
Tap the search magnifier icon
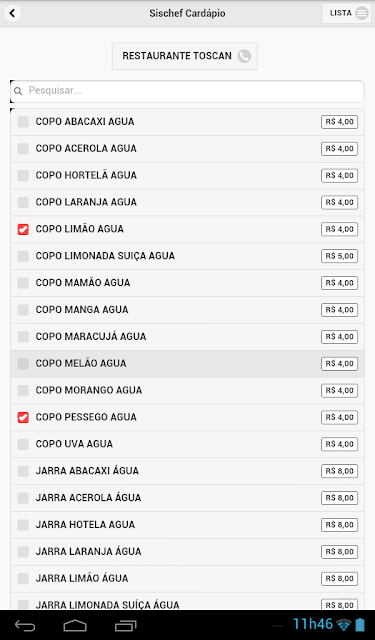coord(18,91)
